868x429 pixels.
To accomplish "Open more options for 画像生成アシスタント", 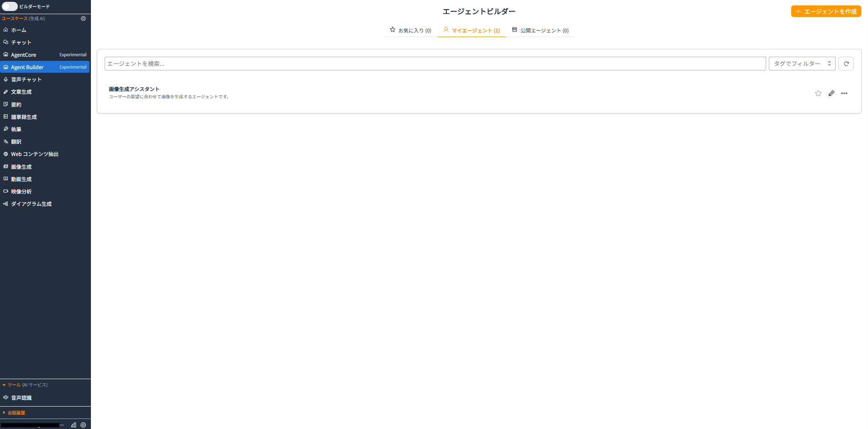I will [x=844, y=93].
